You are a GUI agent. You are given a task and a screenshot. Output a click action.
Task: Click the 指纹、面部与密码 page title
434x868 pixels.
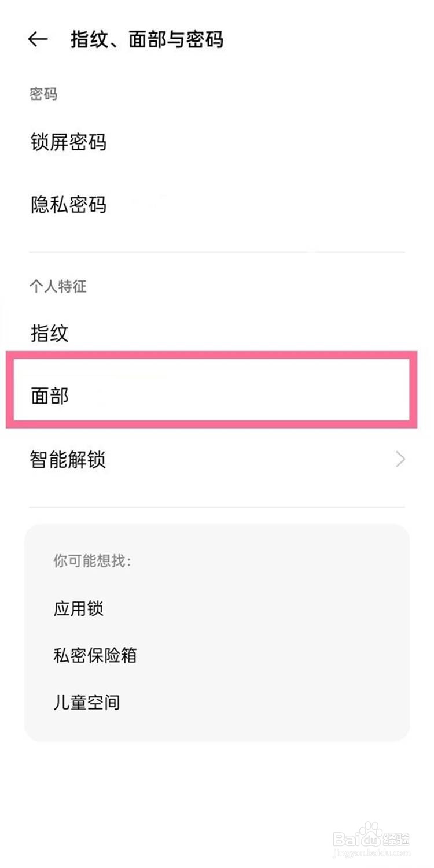147,39
